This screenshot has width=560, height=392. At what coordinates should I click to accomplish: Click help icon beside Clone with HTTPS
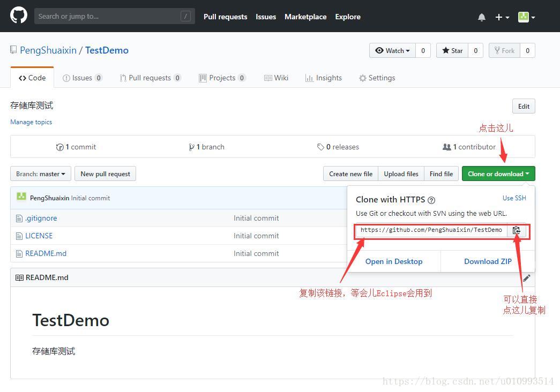click(431, 200)
